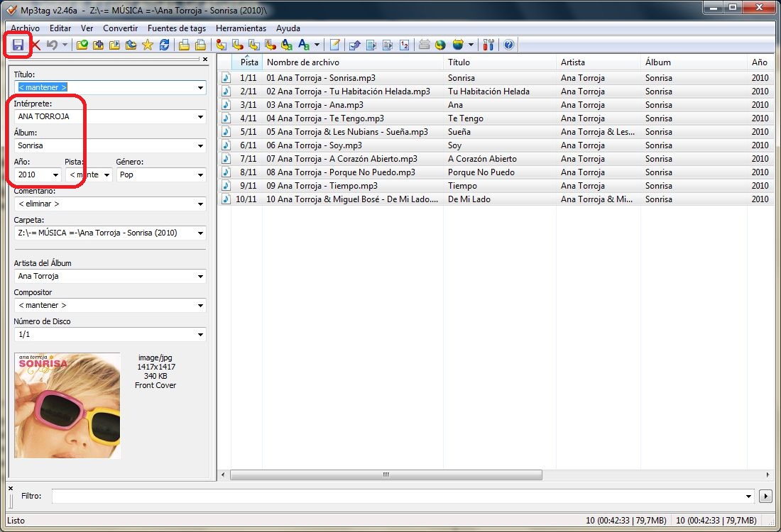Open the auto-numbering wizard icon
The width and height of the screenshot is (781, 532).
click(x=404, y=45)
